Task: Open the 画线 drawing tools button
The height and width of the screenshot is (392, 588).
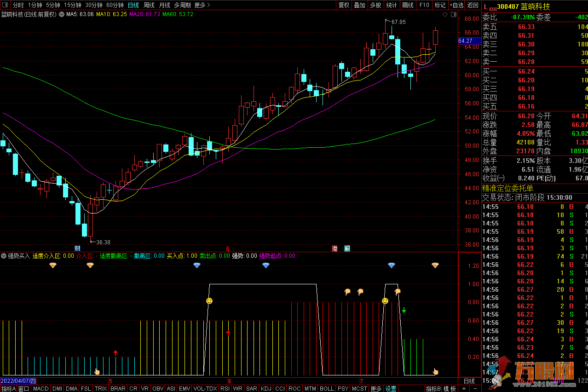Action: tap(408, 5)
